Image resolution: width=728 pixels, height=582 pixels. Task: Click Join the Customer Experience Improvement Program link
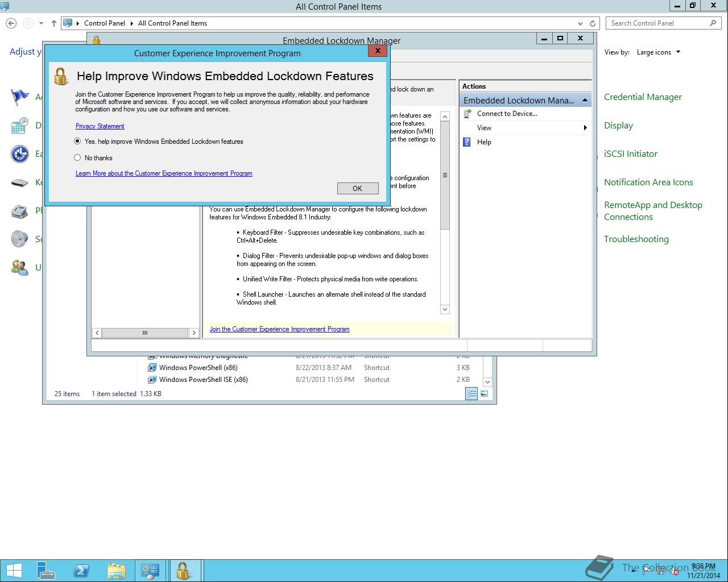pos(279,329)
